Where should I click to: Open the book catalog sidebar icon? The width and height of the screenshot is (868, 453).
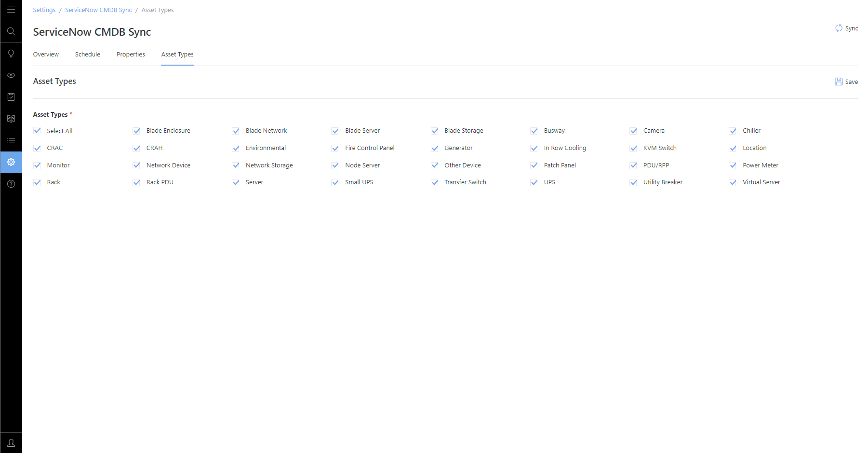point(11,119)
